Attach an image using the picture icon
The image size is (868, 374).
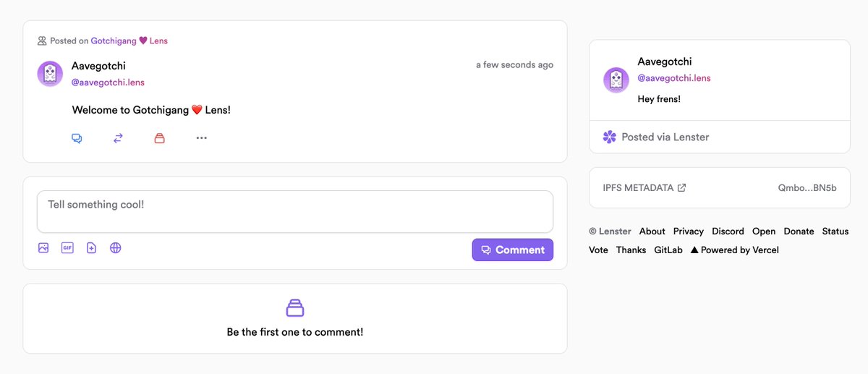click(43, 248)
